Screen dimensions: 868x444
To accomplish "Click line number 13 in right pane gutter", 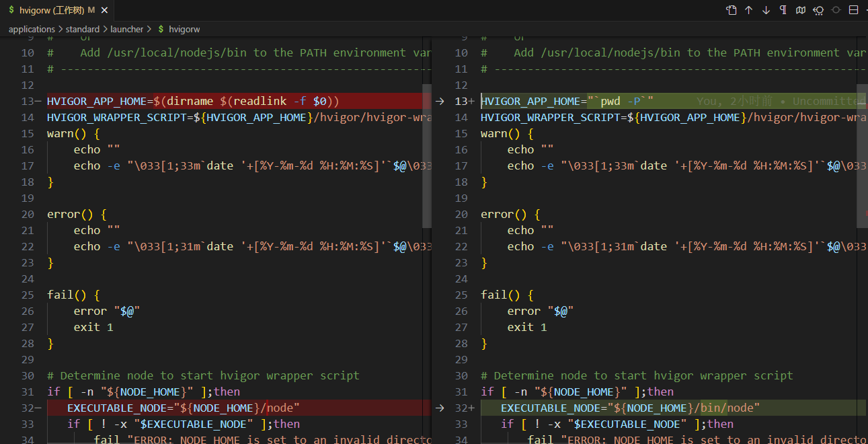I will coord(461,101).
